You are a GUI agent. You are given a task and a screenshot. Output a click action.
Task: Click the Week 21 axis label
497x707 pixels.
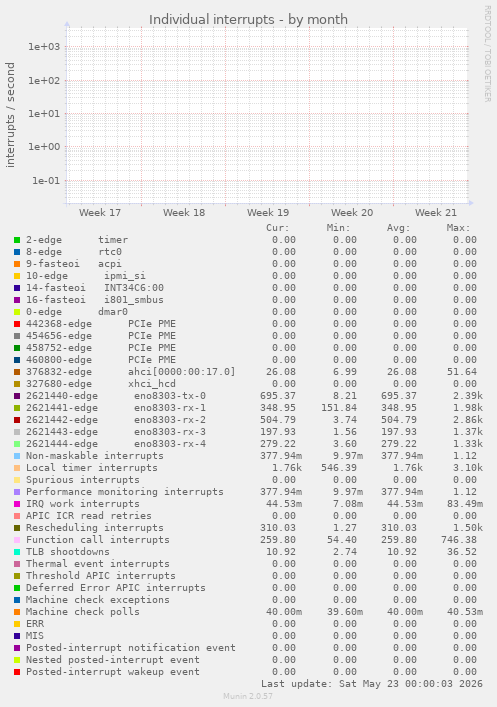[x=436, y=213]
